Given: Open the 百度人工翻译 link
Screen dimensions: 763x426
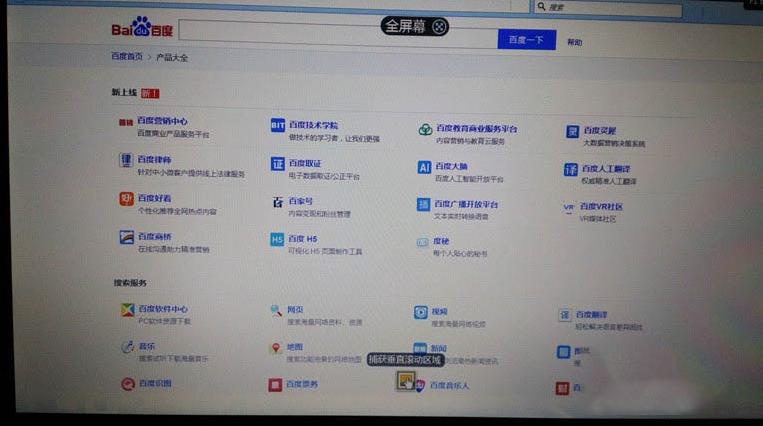Looking at the screenshot, I should [606, 169].
